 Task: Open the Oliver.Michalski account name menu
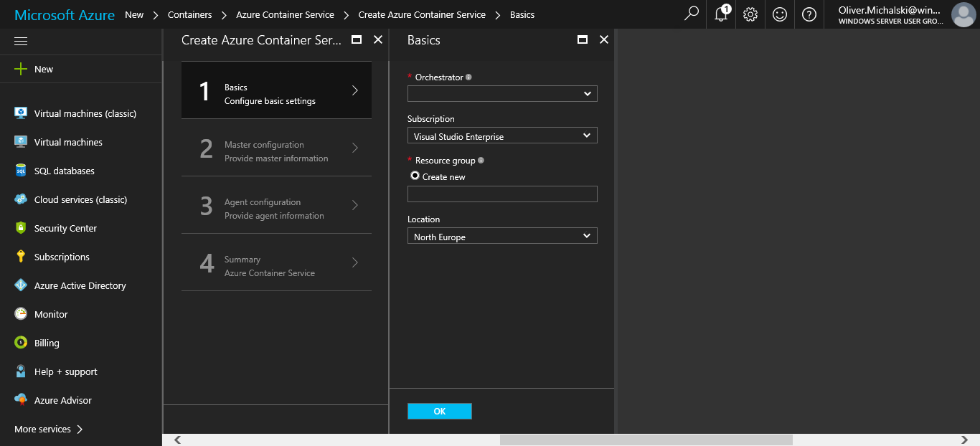[x=890, y=11]
